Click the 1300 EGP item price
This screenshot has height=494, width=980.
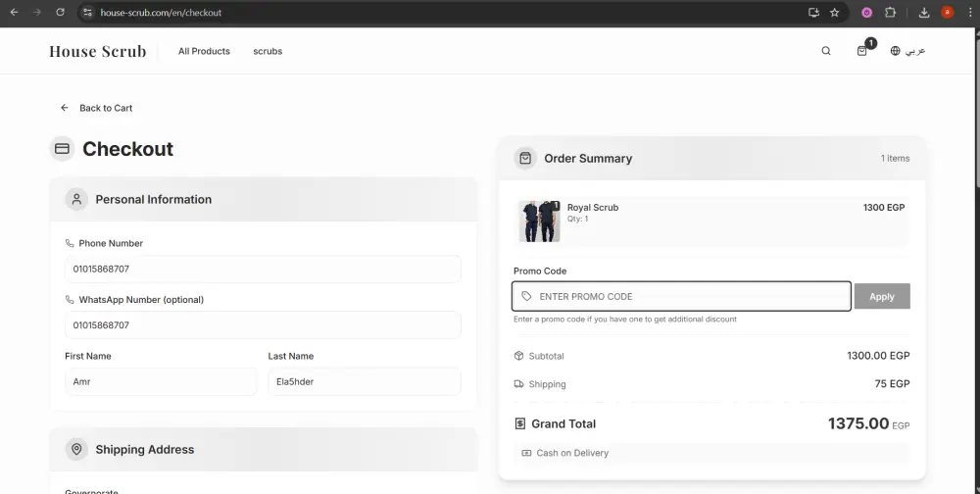pos(884,208)
